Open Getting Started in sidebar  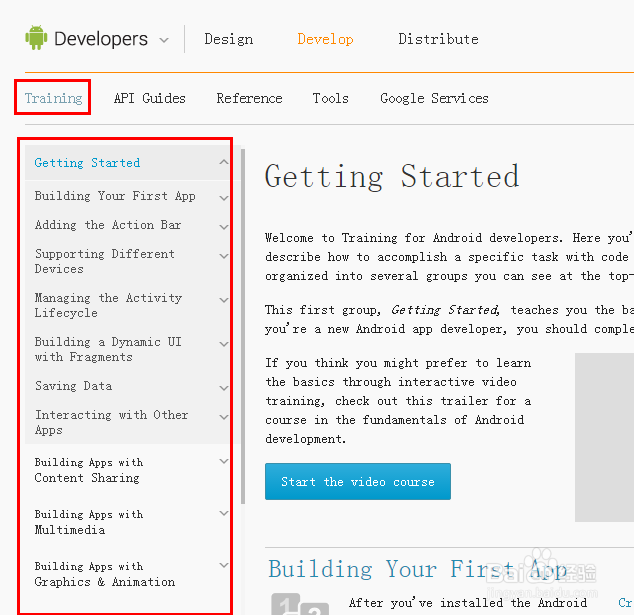click(x=87, y=163)
